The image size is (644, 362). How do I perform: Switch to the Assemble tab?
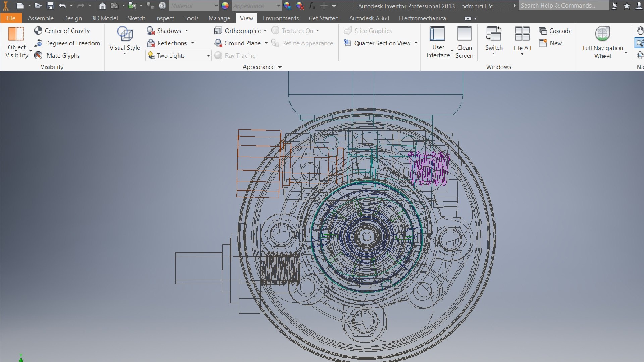pyautogui.click(x=41, y=18)
